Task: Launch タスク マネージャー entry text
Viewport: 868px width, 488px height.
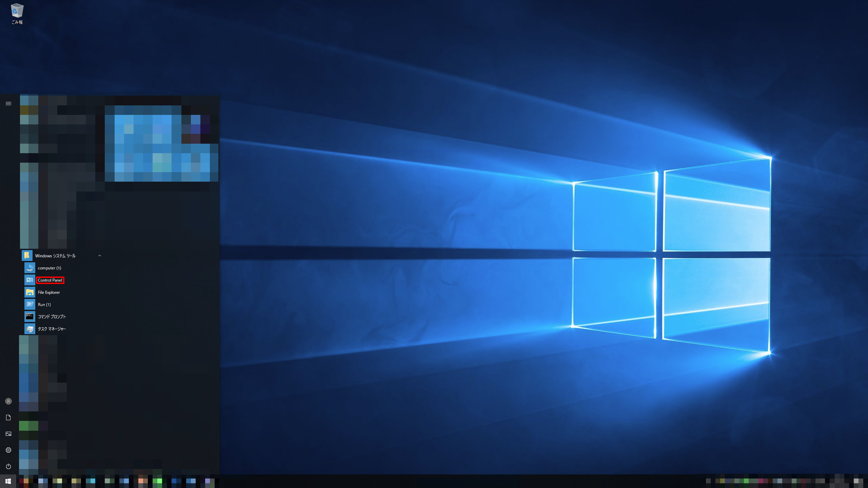Action: 52,329
